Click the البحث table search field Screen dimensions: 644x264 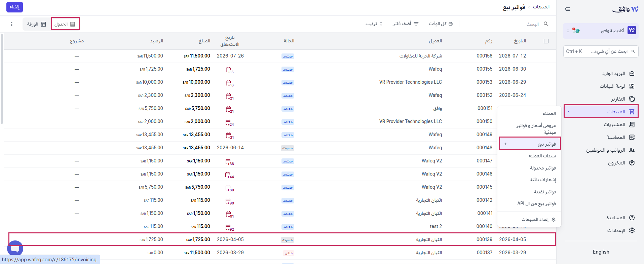pyautogui.click(x=533, y=24)
